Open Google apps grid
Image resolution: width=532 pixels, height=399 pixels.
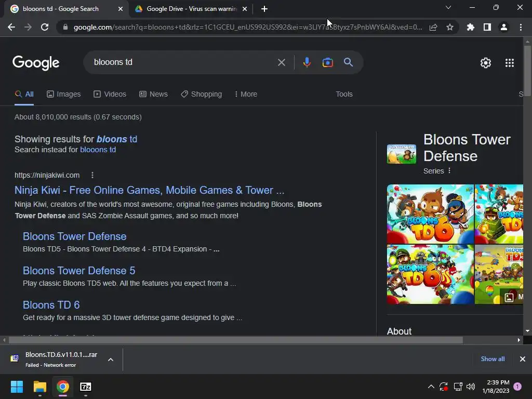(x=510, y=63)
